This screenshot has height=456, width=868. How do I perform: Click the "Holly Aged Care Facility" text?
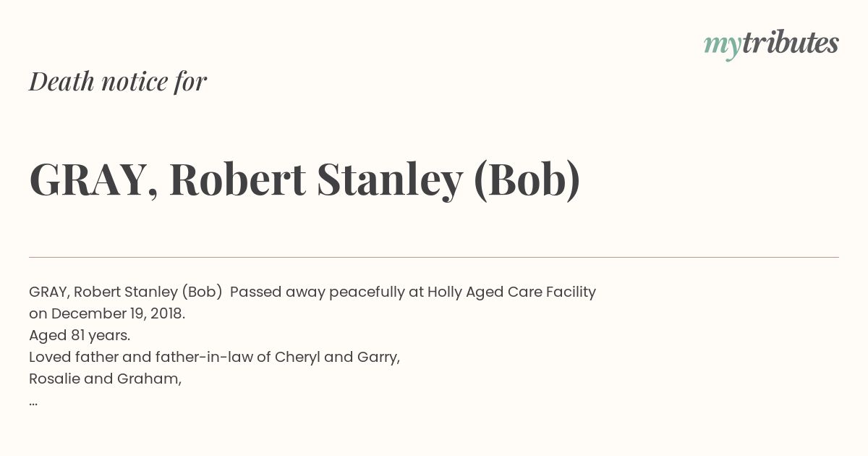pos(511,292)
